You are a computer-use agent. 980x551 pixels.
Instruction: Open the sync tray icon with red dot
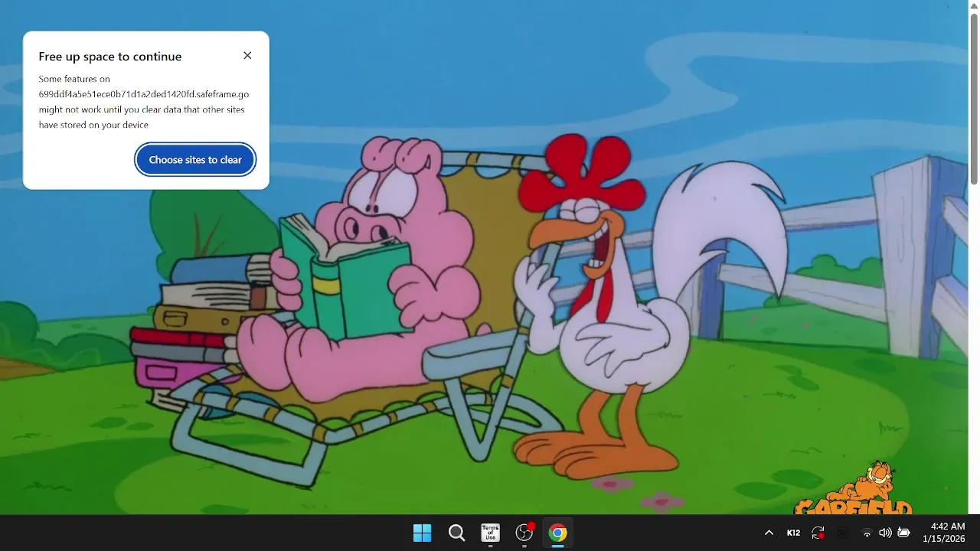(818, 533)
